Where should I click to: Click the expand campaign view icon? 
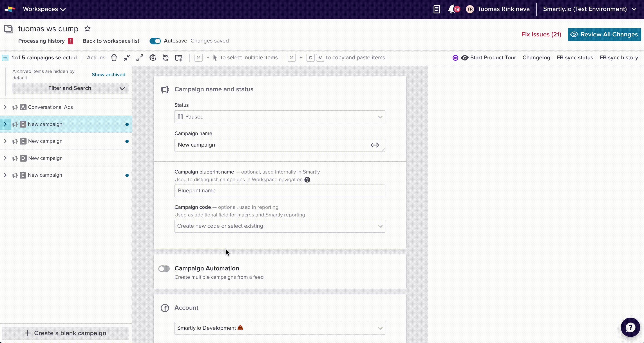point(140,58)
